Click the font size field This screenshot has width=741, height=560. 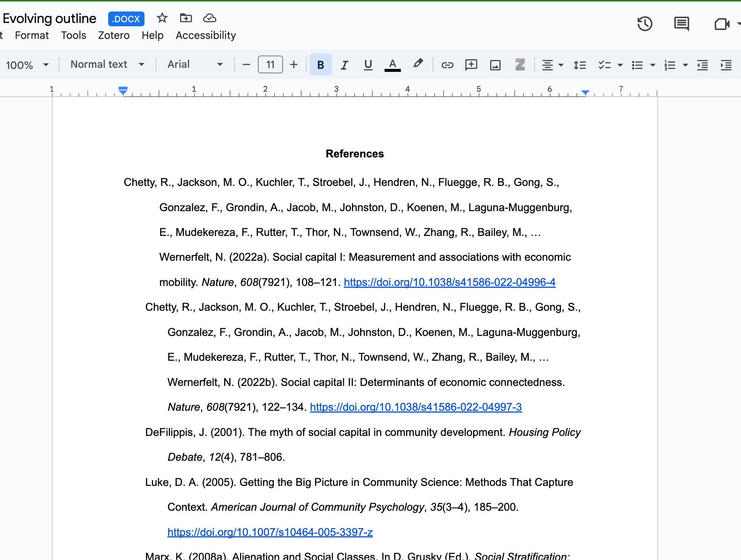pyautogui.click(x=270, y=65)
